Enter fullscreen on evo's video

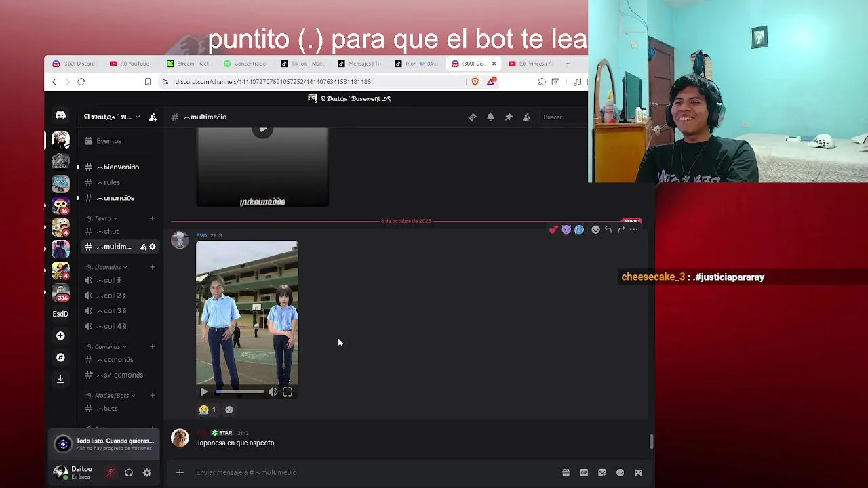[288, 392]
